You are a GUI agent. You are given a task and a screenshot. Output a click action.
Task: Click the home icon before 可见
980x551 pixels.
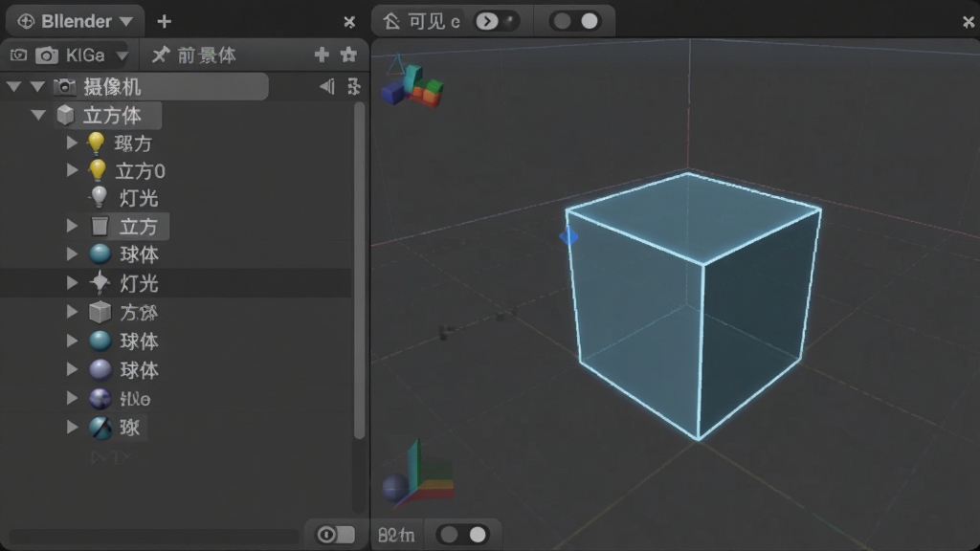391,21
